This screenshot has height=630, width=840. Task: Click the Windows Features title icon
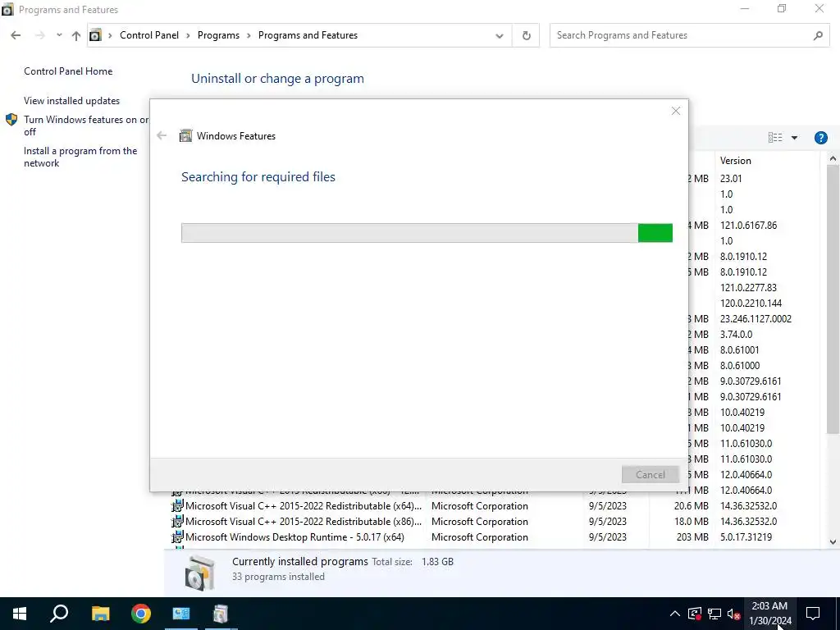(185, 135)
